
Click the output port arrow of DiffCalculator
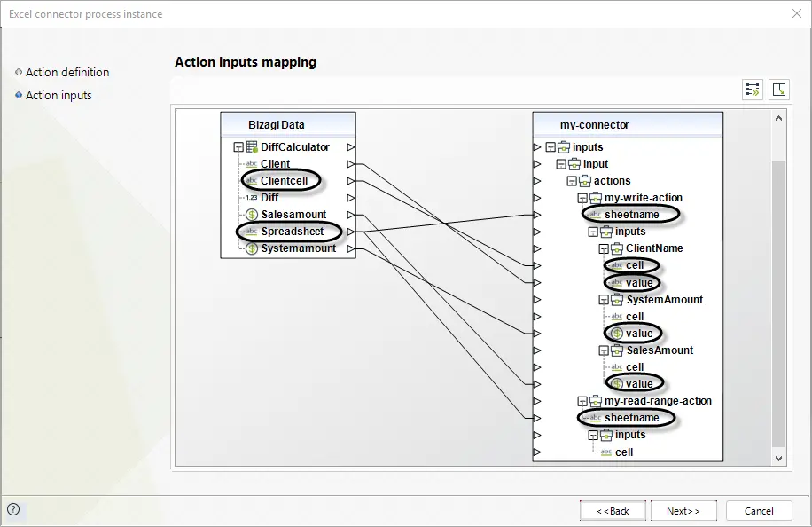[x=350, y=147]
